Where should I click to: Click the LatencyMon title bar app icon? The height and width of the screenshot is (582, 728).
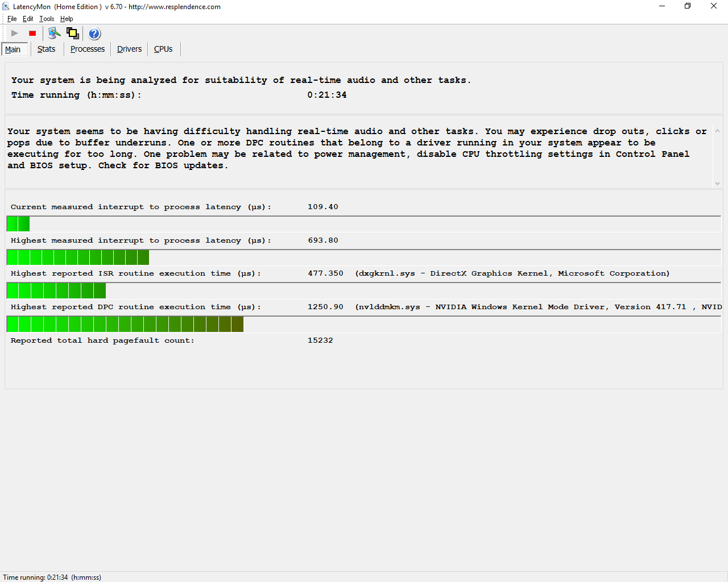(x=6, y=6)
